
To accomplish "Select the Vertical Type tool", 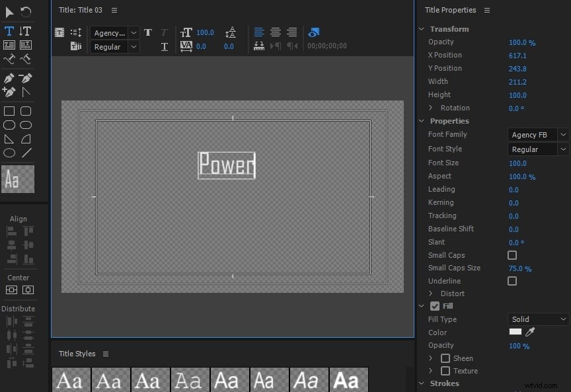I will [x=25, y=30].
